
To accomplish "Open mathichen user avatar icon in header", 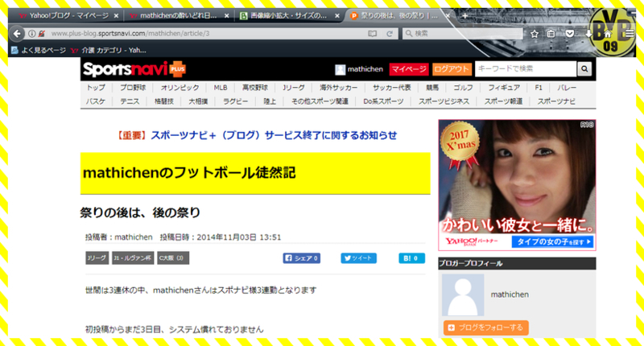I will pyautogui.click(x=340, y=69).
